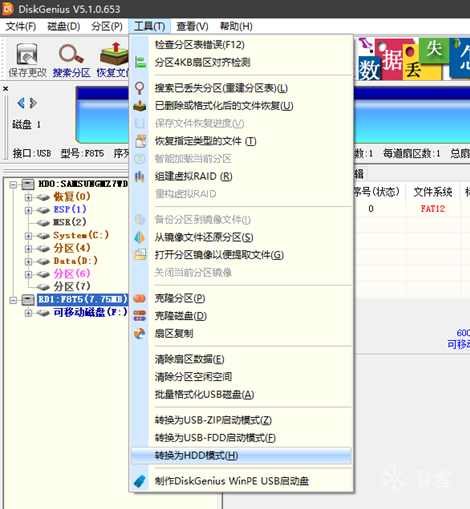Click the icon beside 克隆分区

[140, 298]
